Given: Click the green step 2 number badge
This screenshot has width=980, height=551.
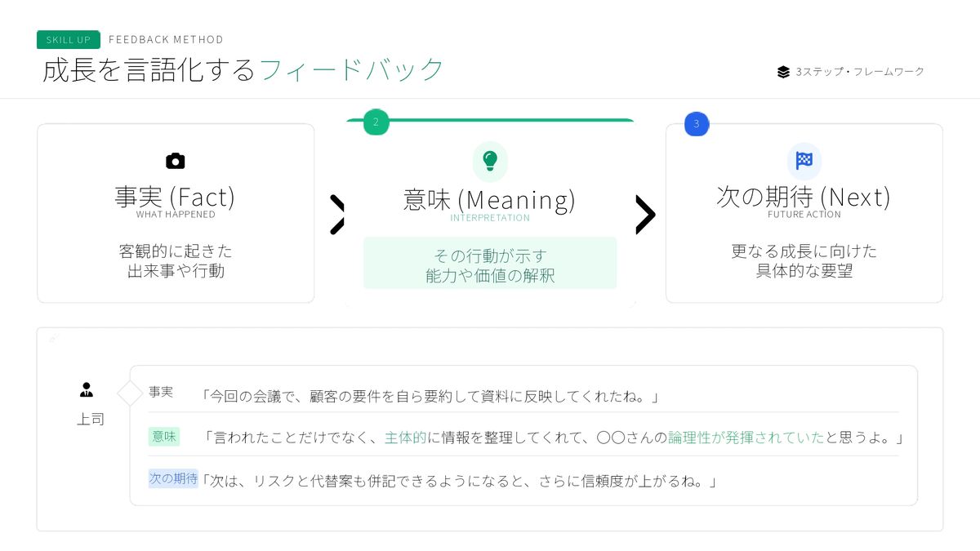Looking at the screenshot, I should click(x=376, y=123).
